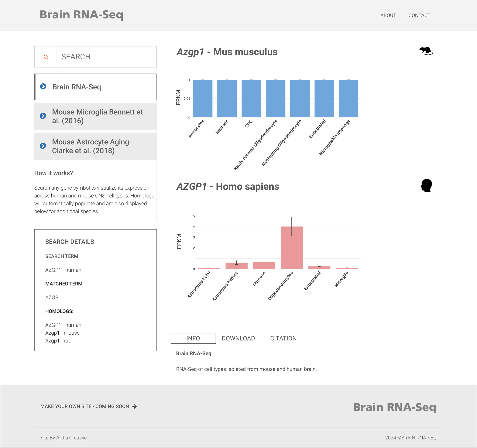
Task: Show the INFO tab
Action: click(x=193, y=338)
